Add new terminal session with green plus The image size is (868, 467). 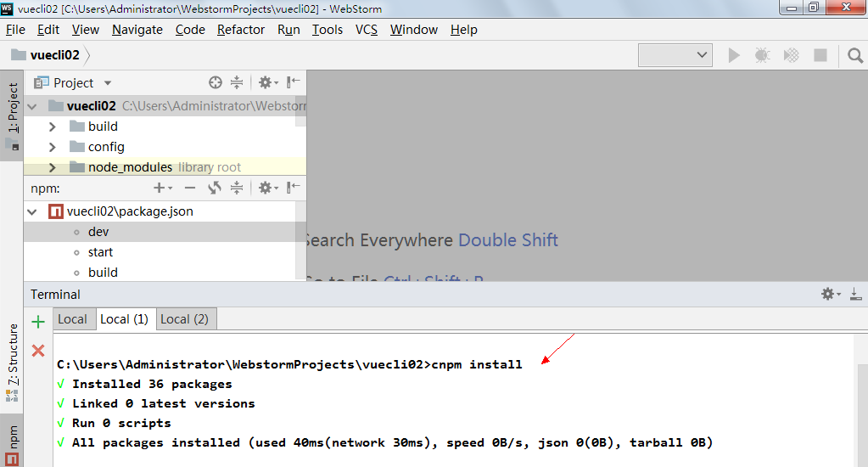coord(38,321)
